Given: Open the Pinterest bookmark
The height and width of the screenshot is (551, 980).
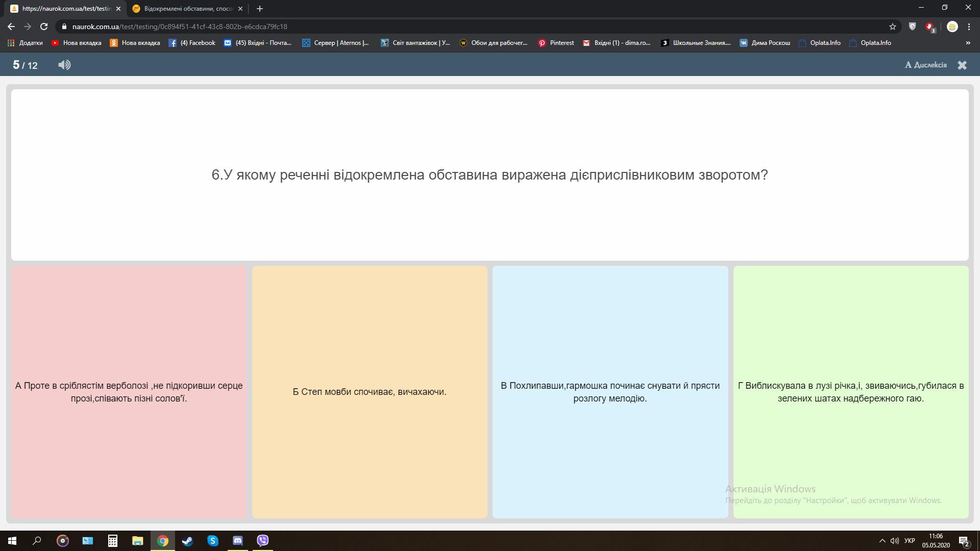Looking at the screenshot, I should click(556, 43).
